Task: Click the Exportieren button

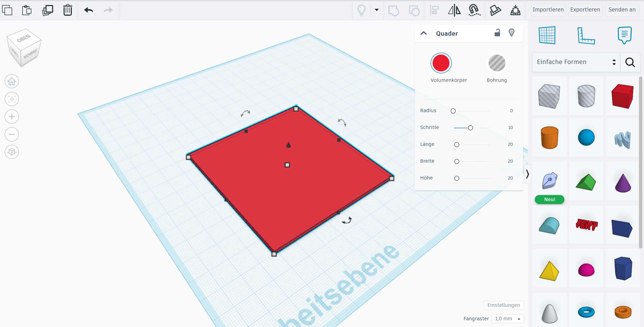Action: pyautogui.click(x=585, y=10)
